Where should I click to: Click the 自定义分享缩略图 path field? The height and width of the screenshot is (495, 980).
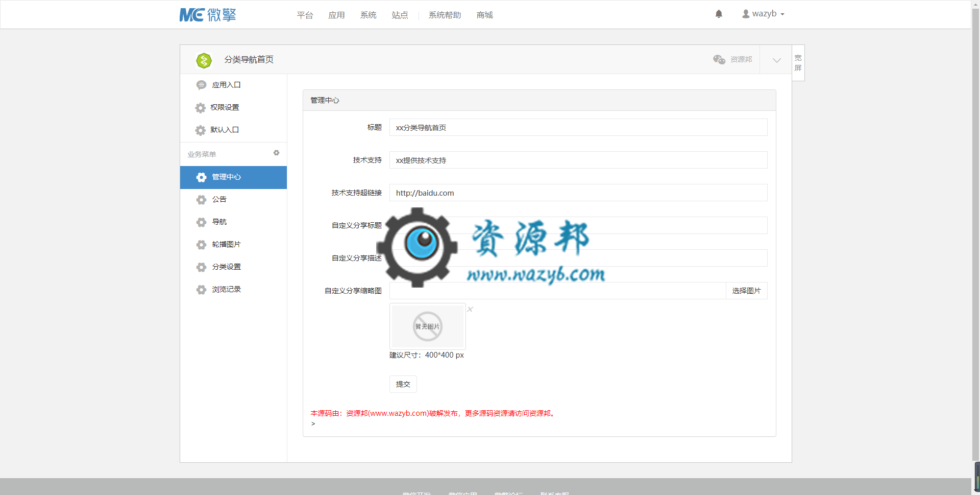point(557,291)
